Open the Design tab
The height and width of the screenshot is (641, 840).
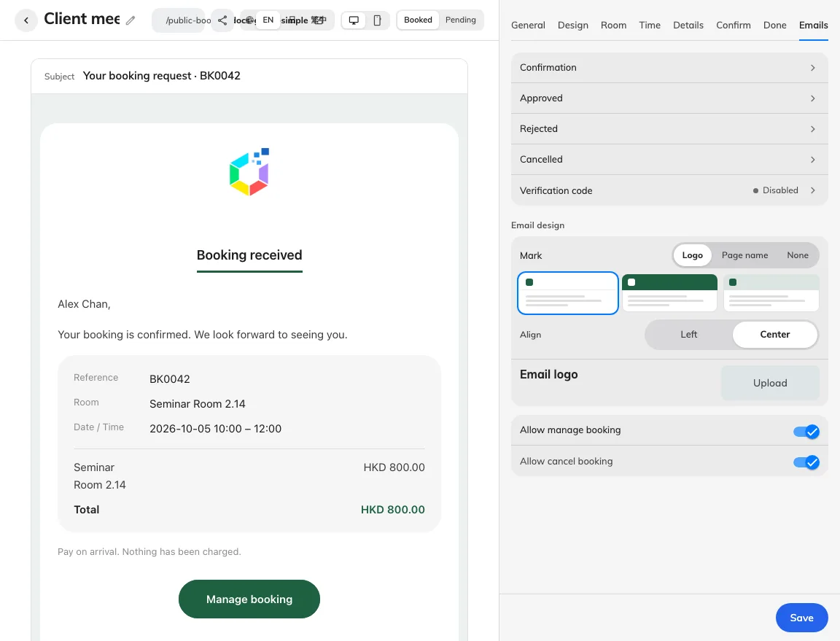(x=572, y=26)
